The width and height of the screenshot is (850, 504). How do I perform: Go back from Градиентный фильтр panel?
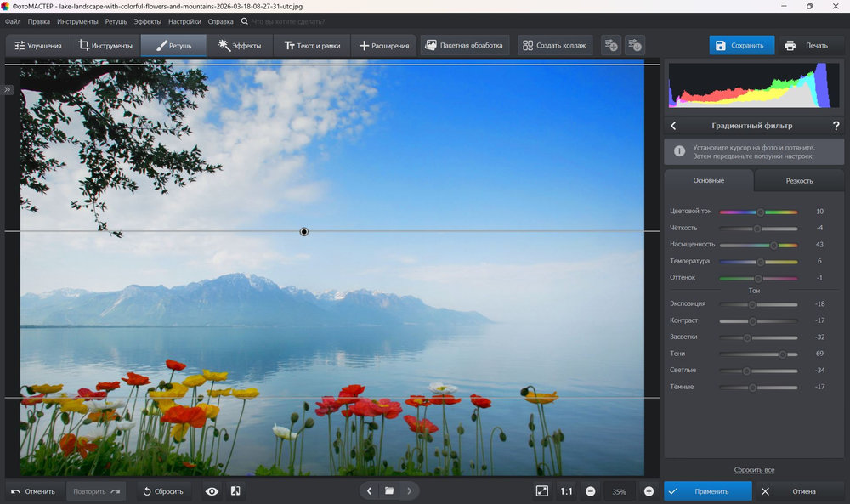click(x=673, y=126)
